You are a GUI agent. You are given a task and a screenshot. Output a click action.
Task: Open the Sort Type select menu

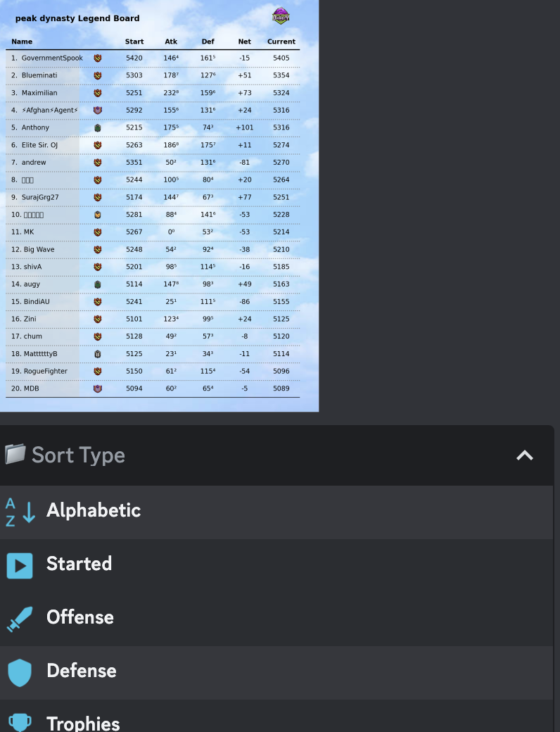tap(274, 455)
